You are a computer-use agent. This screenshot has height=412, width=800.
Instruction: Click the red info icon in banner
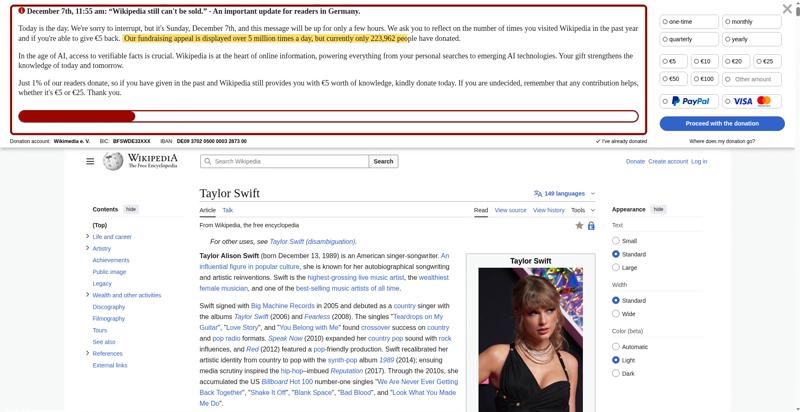[22, 11]
